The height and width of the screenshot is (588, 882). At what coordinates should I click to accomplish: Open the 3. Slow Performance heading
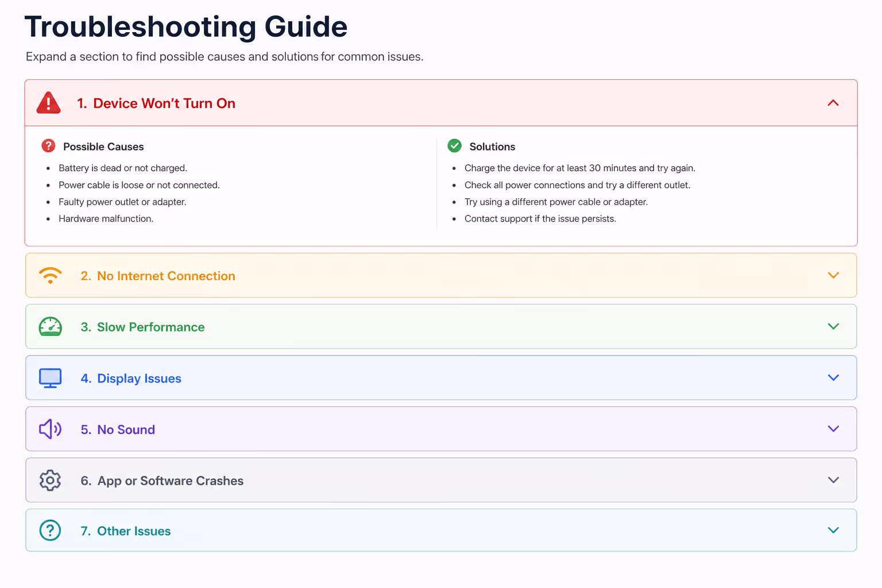[x=142, y=327]
